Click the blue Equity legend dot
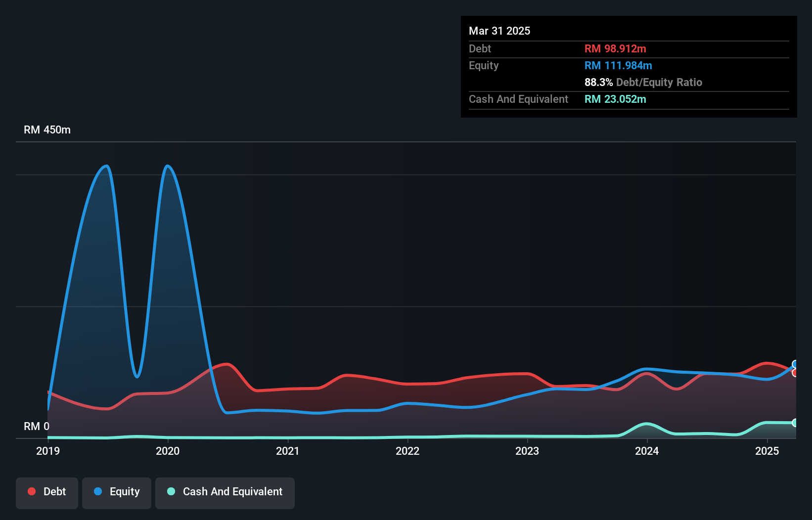This screenshot has height=520, width=812. coord(98,491)
